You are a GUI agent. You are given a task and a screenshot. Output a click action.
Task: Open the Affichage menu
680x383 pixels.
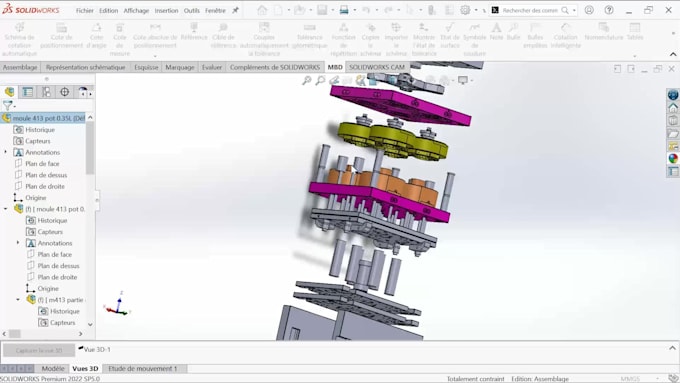(136, 10)
